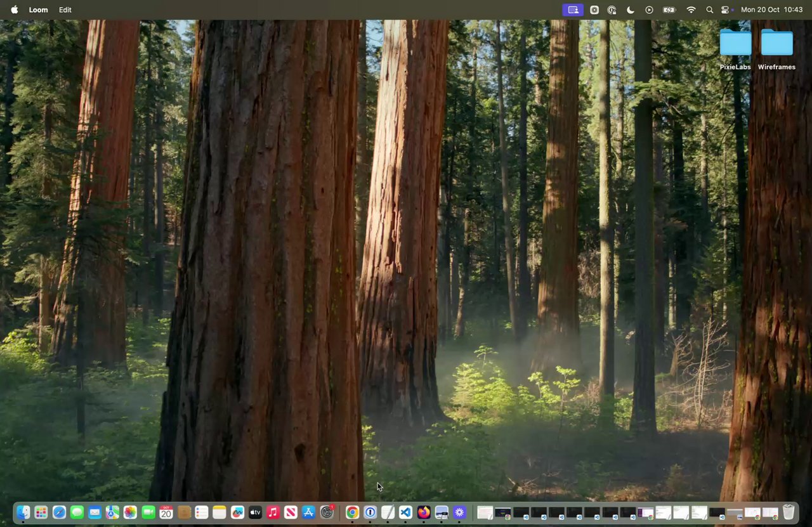Launch Freeform from the Dock
Viewport: 812px width, 527px height.
(x=237, y=512)
